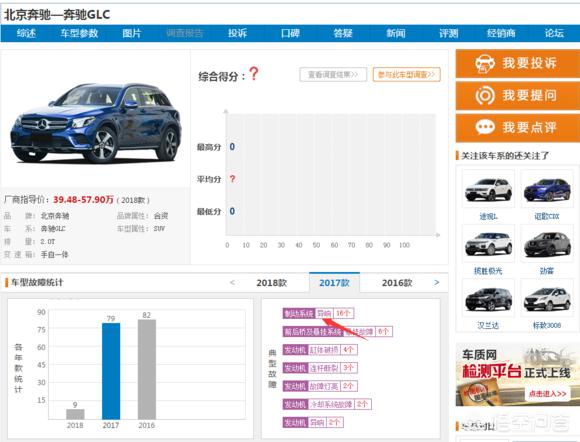Click the 连杆断裂 engine fault entry
Screen dimensions: 580x442
[324, 368]
